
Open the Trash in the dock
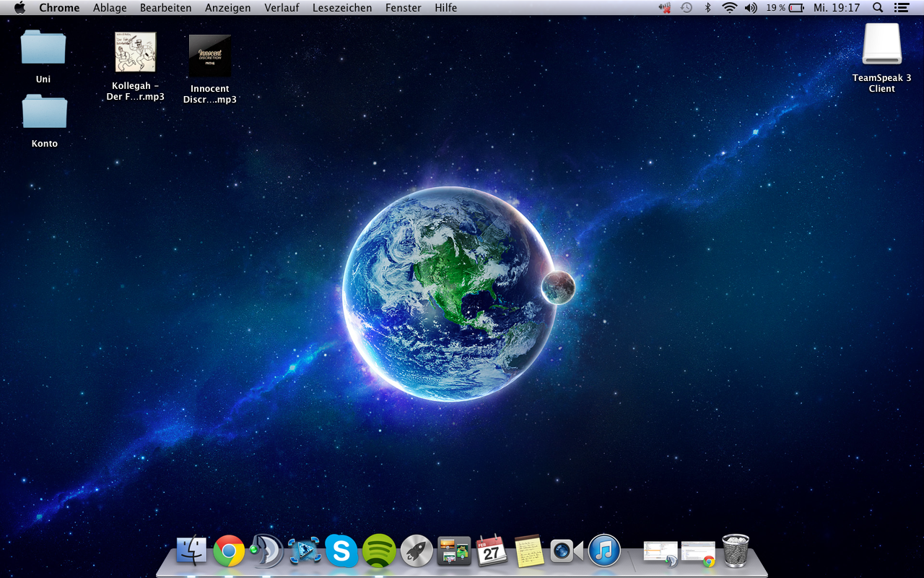[x=736, y=551]
